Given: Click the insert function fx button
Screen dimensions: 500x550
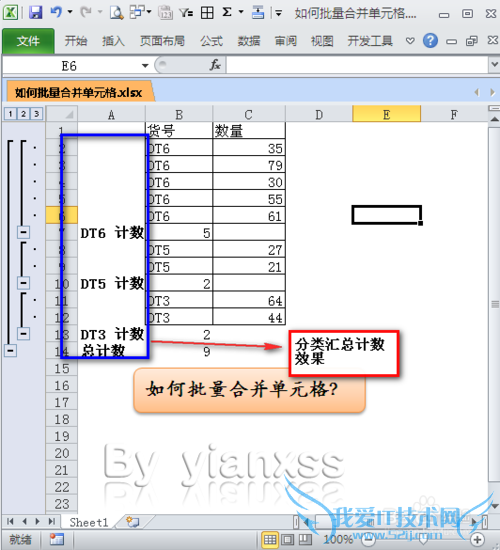Looking at the screenshot, I should (x=215, y=65).
